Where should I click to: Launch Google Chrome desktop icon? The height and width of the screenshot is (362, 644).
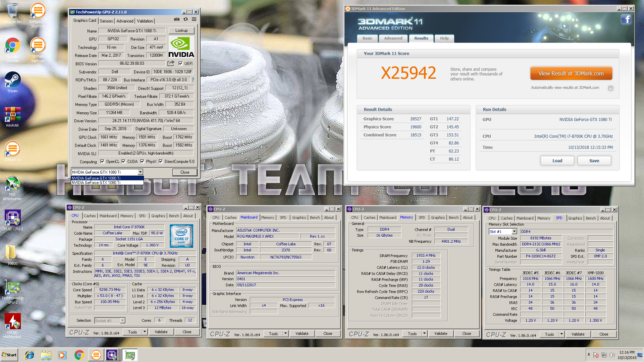pyautogui.click(x=12, y=50)
